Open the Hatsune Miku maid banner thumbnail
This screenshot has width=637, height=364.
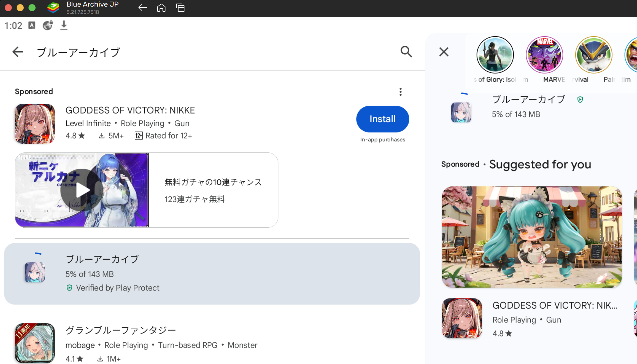tap(532, 237)
